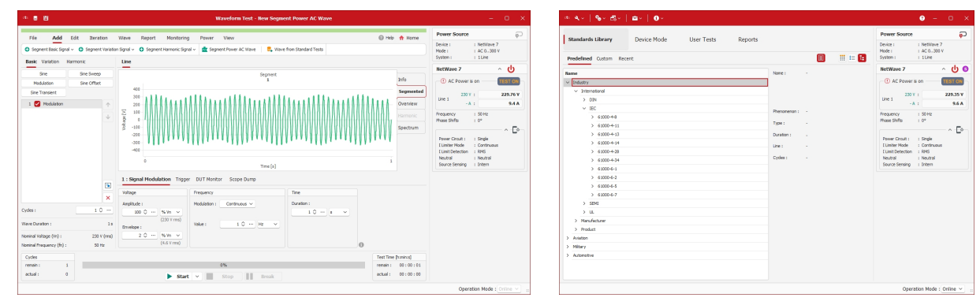The image size is (980, 305).
Task: Click the red document icon next to view buttons
Action: (821, 58)
